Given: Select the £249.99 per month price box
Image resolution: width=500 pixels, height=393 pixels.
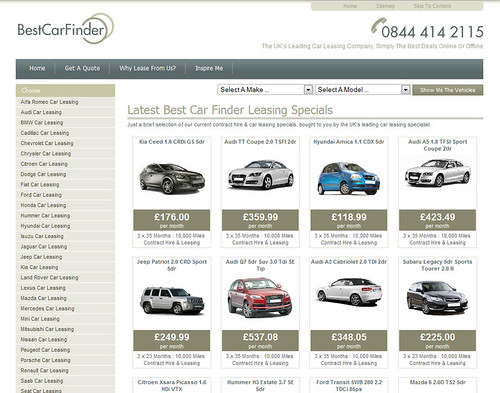Looking at the screenshot, I should 172,341.
